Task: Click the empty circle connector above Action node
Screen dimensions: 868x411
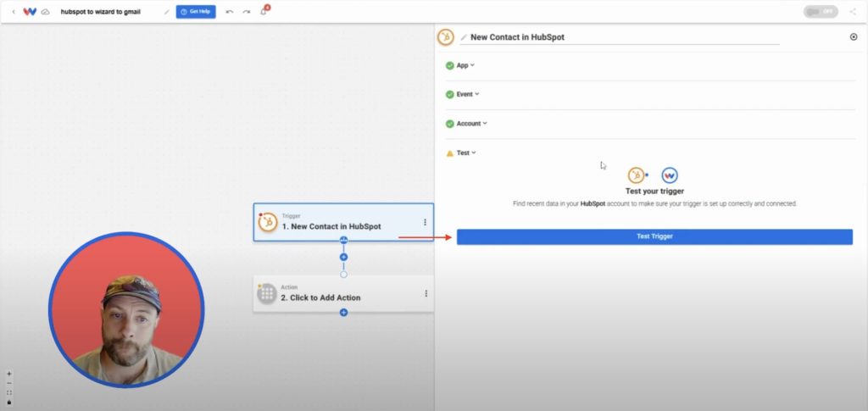Action: click(x=344, y=275)
